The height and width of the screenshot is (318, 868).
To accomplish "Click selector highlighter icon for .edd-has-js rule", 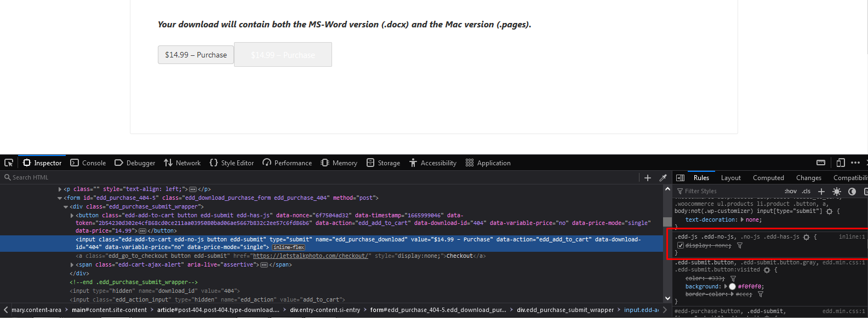I will [806, 236].
